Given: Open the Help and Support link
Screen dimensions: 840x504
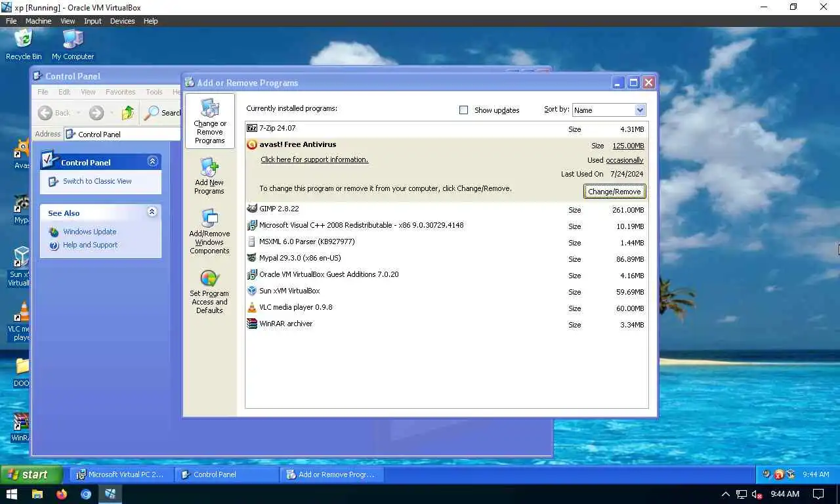Looking at the screenshot, I should [x=91, y=245].
